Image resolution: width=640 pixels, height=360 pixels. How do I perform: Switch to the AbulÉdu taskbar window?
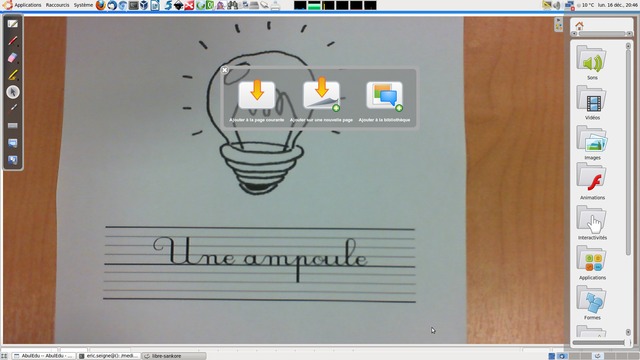click(44, 356)
